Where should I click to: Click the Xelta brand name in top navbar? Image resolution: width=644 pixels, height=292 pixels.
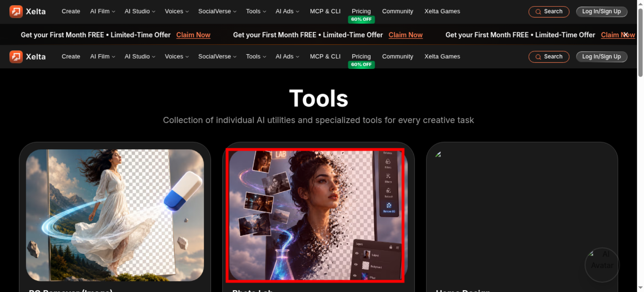(x=36, y=12)
